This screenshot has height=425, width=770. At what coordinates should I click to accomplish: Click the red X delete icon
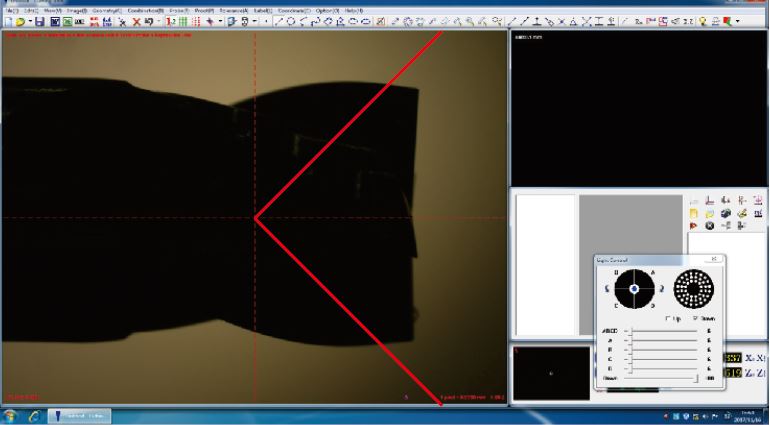[x=137, y=20]
